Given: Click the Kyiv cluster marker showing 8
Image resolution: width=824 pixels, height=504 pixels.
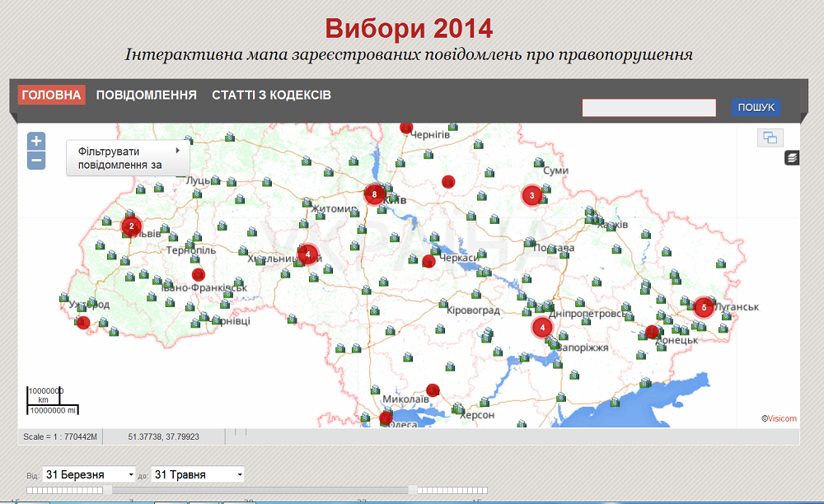Looking at the screenshot, I should tap(375, 194).
